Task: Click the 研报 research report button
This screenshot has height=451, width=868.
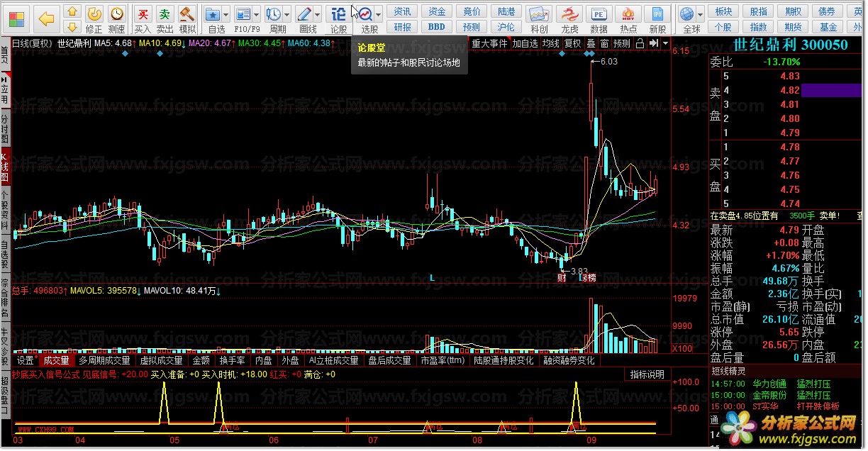Action: click(402, 27)
